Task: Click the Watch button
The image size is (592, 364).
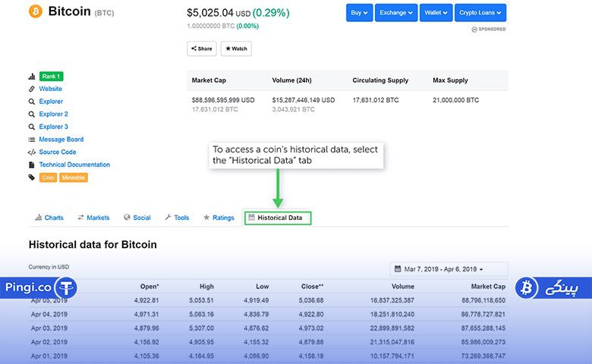Action: pyautogui.click(x=236, y=49)
